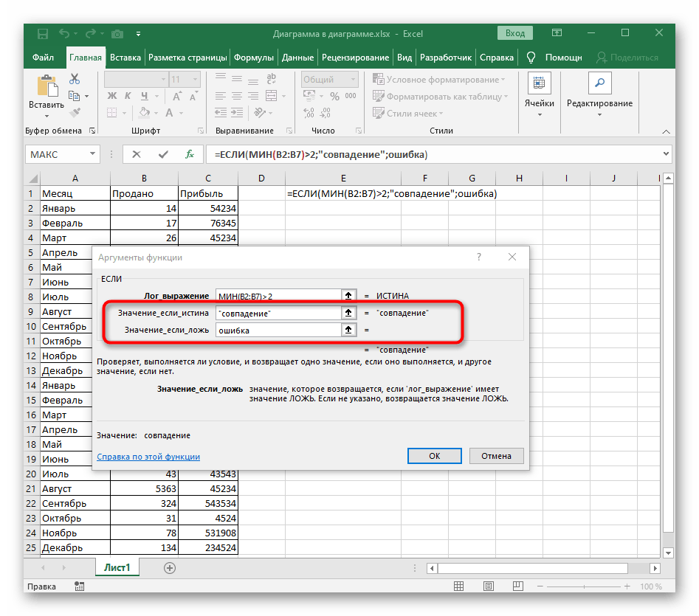The image size is (699, 616).
Task: Click the Значение_если_ложь input field
Action: coord(277,331)
